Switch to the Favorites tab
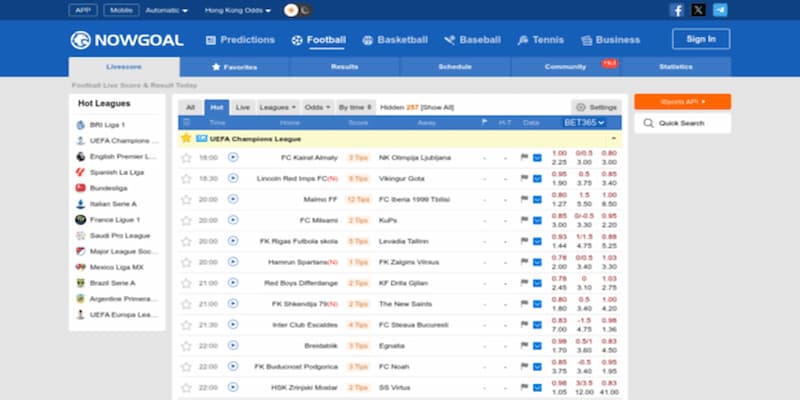 tap(235, 67)
